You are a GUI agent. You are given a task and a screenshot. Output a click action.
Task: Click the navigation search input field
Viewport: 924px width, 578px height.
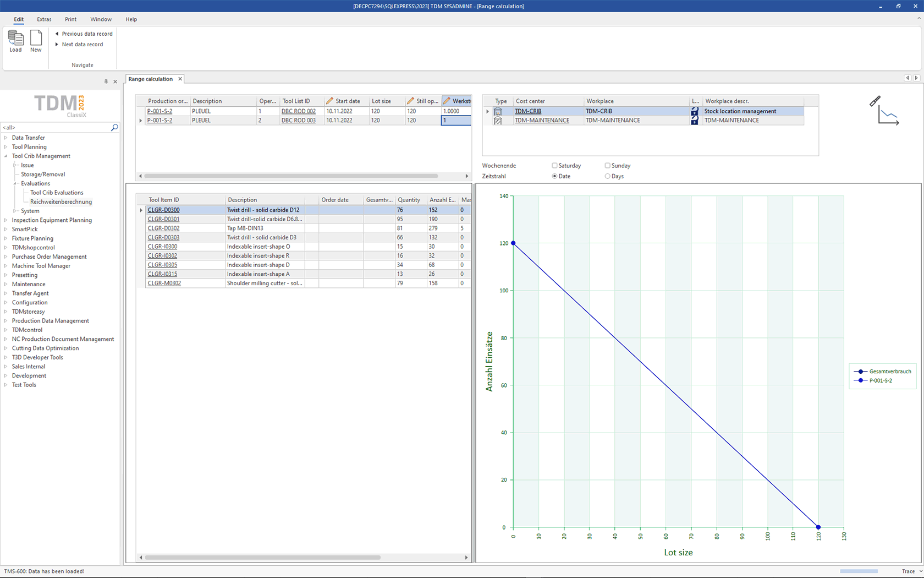coord(56,127)
